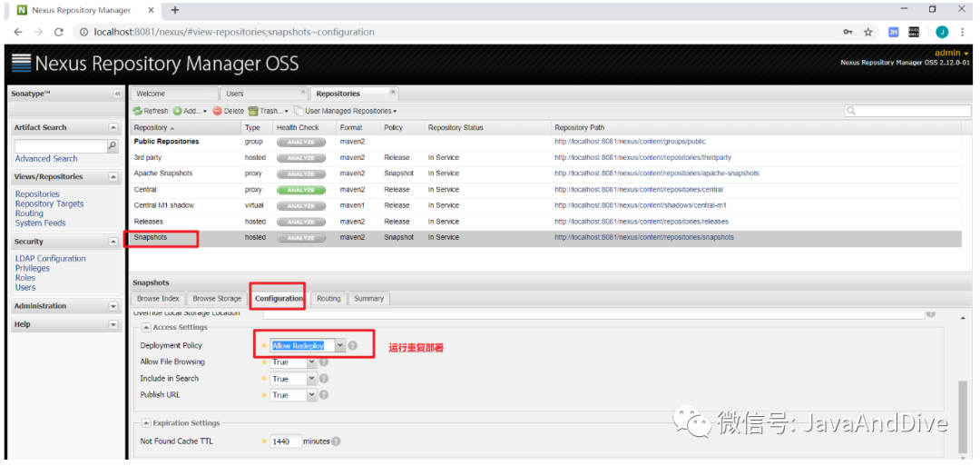This screenshot has width=980, height=466.
Task: Click help icon beside Not Found Cache TTL
Action: pos(337,441)
